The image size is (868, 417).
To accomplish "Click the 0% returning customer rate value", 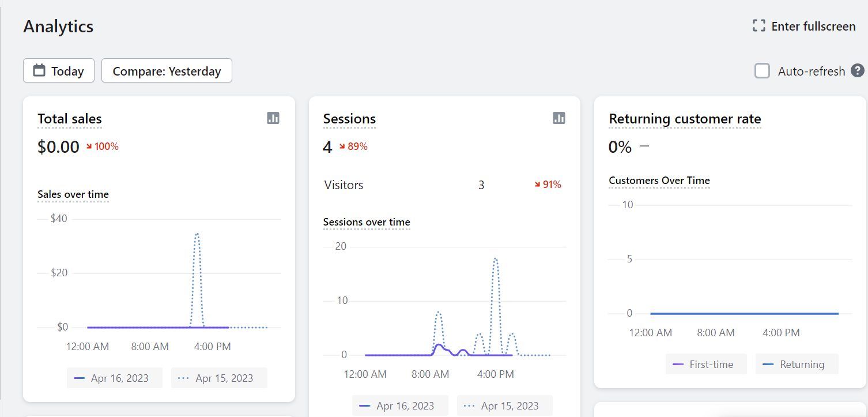I will pos(620,147).
